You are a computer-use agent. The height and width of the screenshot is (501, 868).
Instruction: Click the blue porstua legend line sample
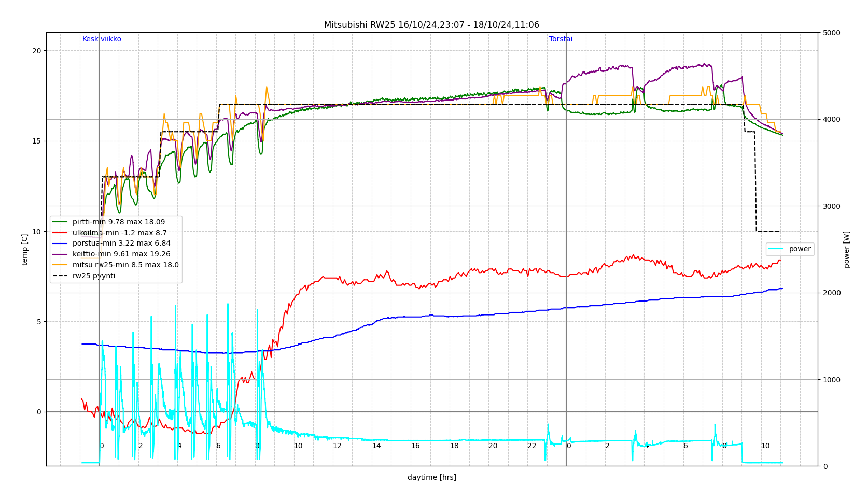pyautogui.click(x=60, y=244)
